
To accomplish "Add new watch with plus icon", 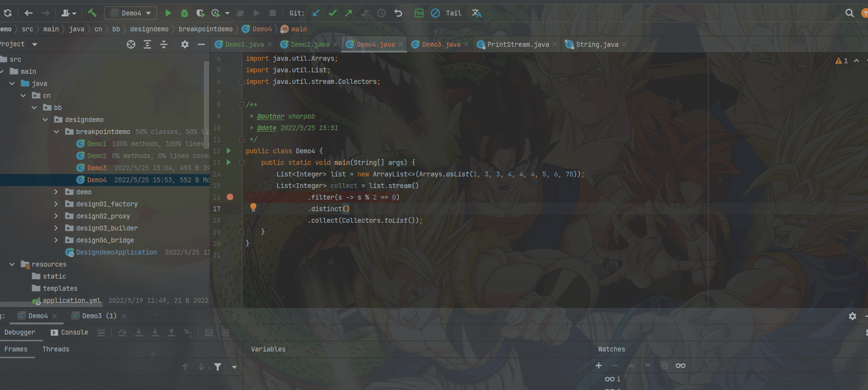I will click(x=599, y=365).
